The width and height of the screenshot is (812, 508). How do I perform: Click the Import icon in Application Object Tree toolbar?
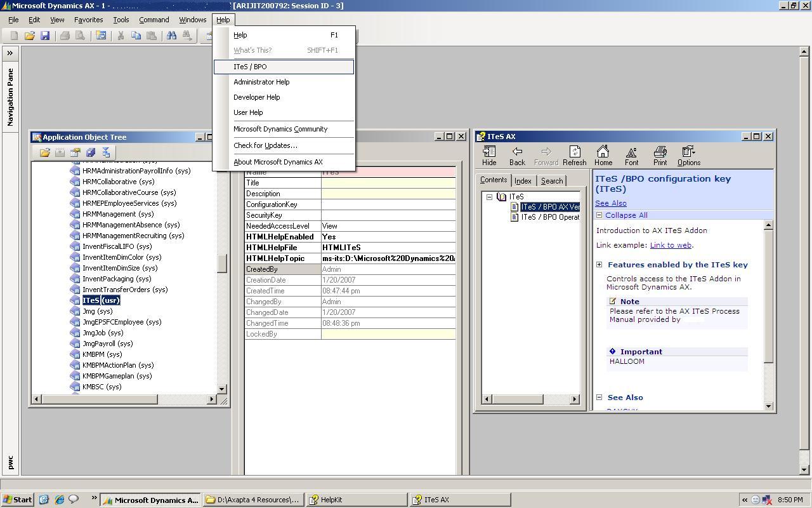(x=60, y=152)
